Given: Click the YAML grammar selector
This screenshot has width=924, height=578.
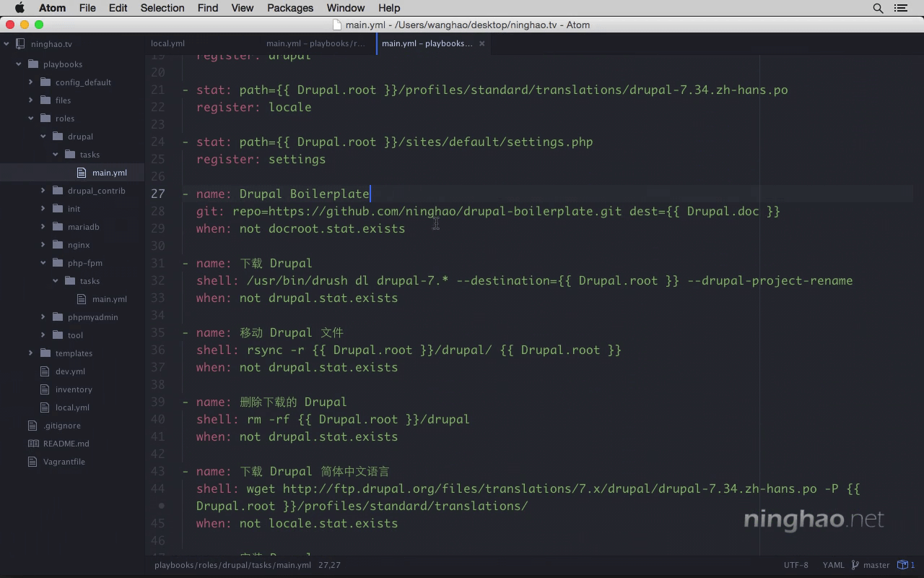Looking at the screenshot, I should click(x=833, y=565).
